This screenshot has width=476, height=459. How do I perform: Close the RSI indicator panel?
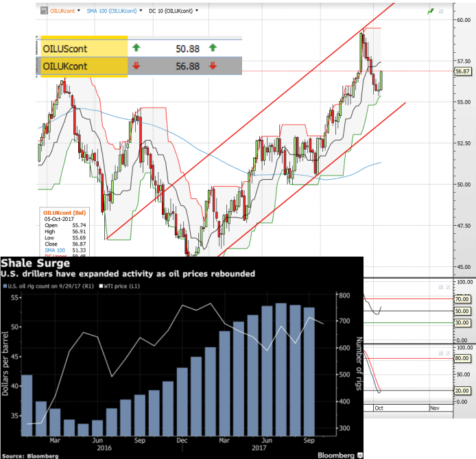[448, 287]
